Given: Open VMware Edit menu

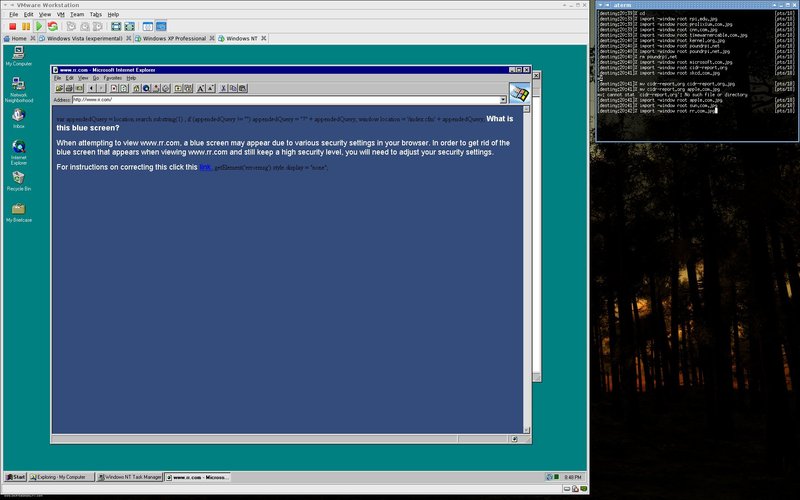Looking at the screenshot, I should [x=29, y=14].
